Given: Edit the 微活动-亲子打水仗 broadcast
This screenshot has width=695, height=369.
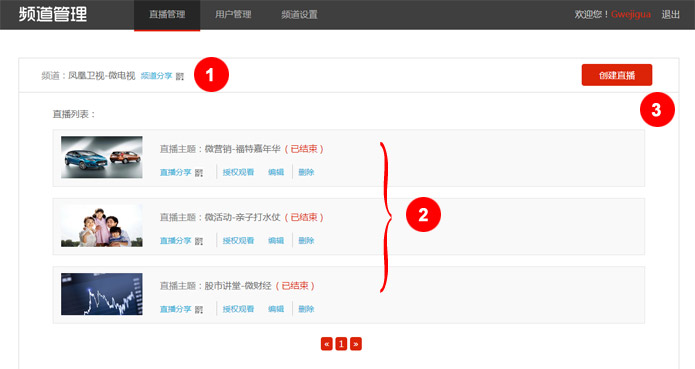Looking at the screenshot, I should pyautogui.click(x=276, y=240).
